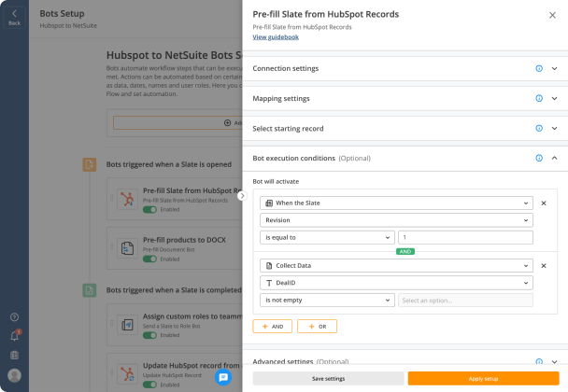Toggle Assign custom roles bot enabled switch

coord(149,335)
